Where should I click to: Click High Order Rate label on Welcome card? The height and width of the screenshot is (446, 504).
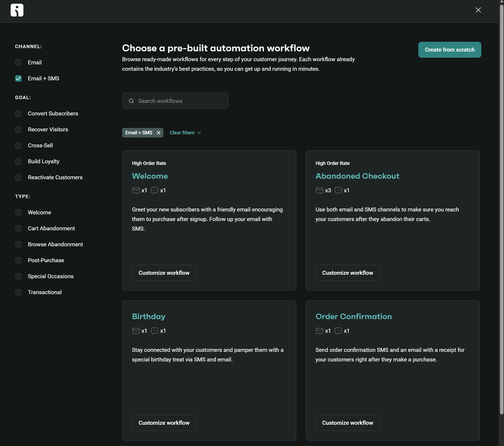[x=149, y=163]
